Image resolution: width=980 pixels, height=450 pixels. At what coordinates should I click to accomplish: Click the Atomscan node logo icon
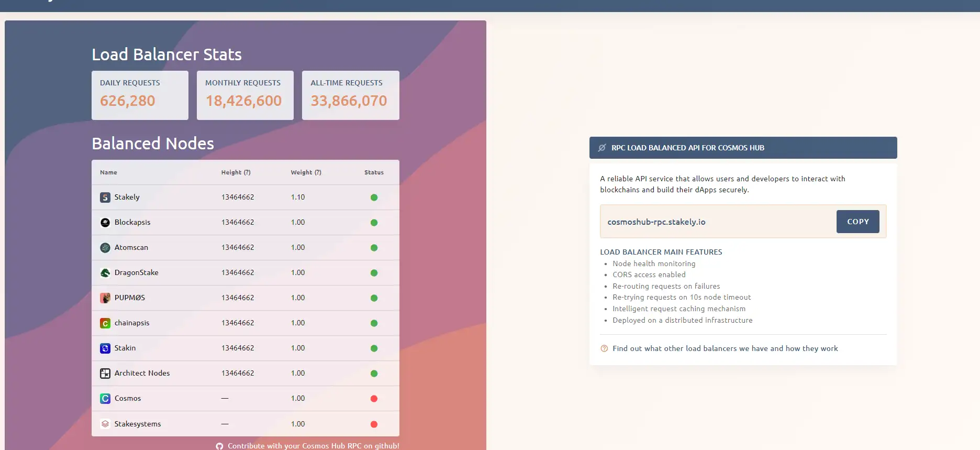(x=105, y=248)
